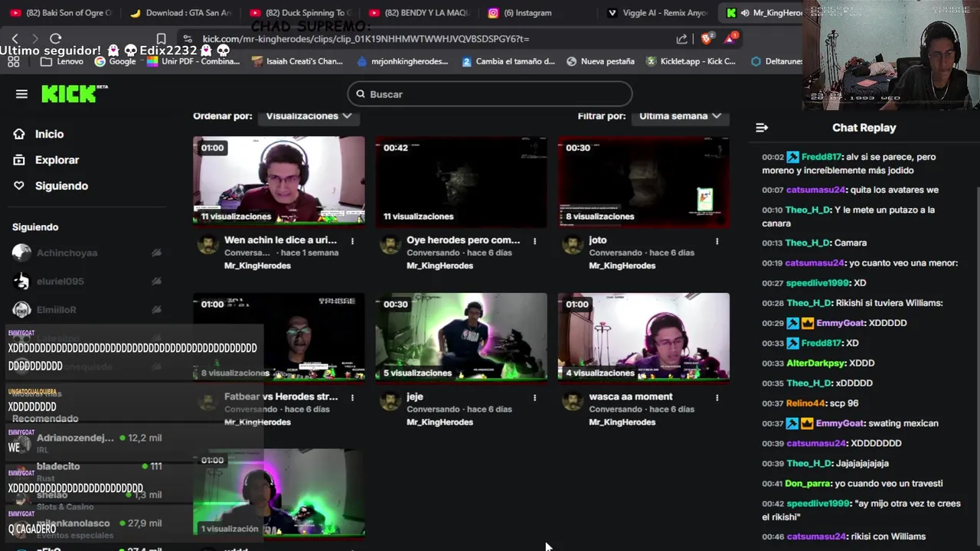Open the 'Ordenar por' Visualizaciones dropdown
The width and height of the screenshot is (980, 551).
pos(309,116)
